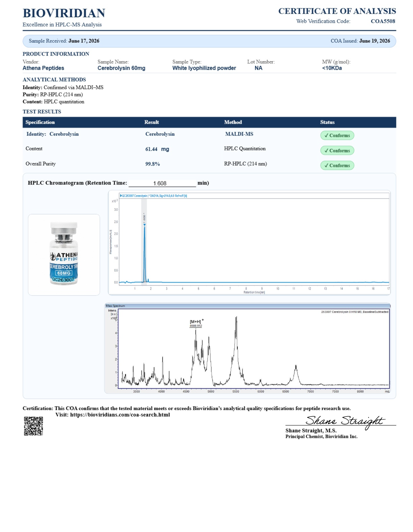
Task: Select the MALDI-MS method cell
Action: pos(239,134)
